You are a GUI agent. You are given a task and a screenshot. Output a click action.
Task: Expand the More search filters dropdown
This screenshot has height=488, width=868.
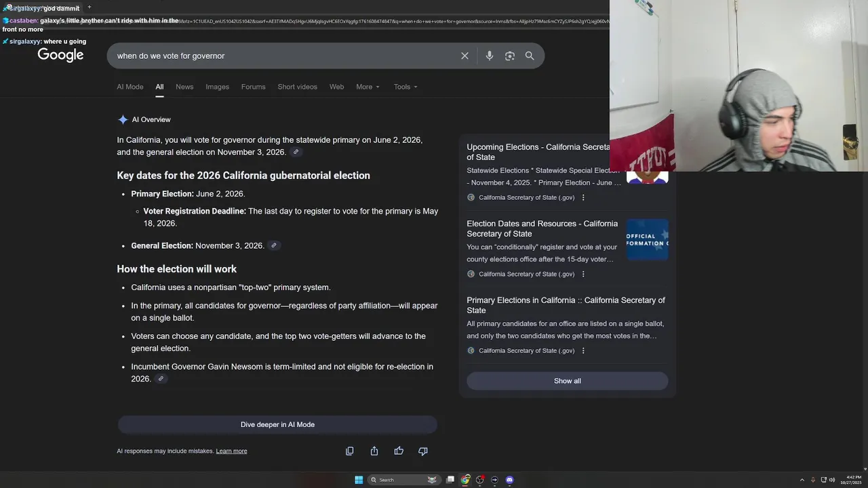coord(368,87)
